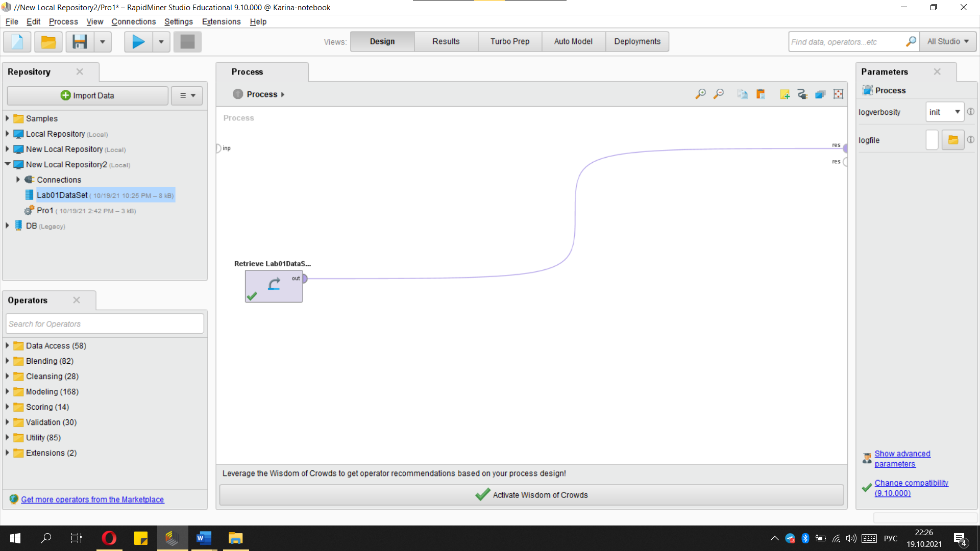The width and height of the screenshot is (980, 551).
Task: Click the inp port of the process
Action: (x=218, y=148)
